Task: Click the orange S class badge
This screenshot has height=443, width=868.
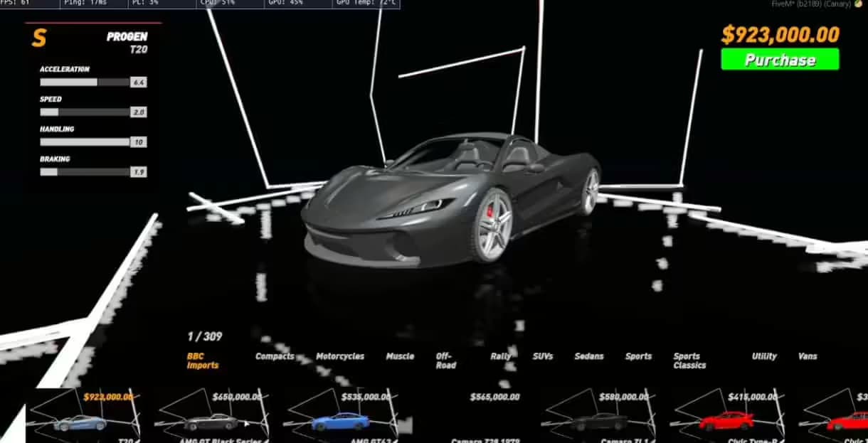Action: [39, 39]
